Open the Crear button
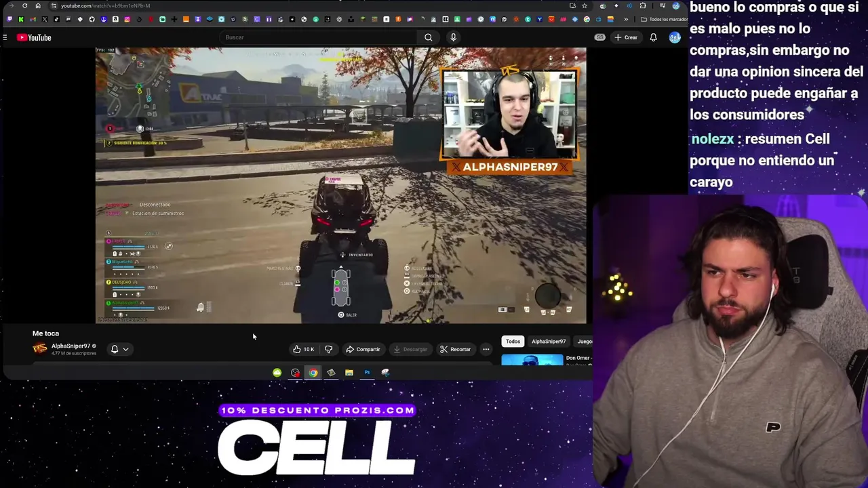The width and height of the screenshot is (868, 488). (x=626, y=37)
